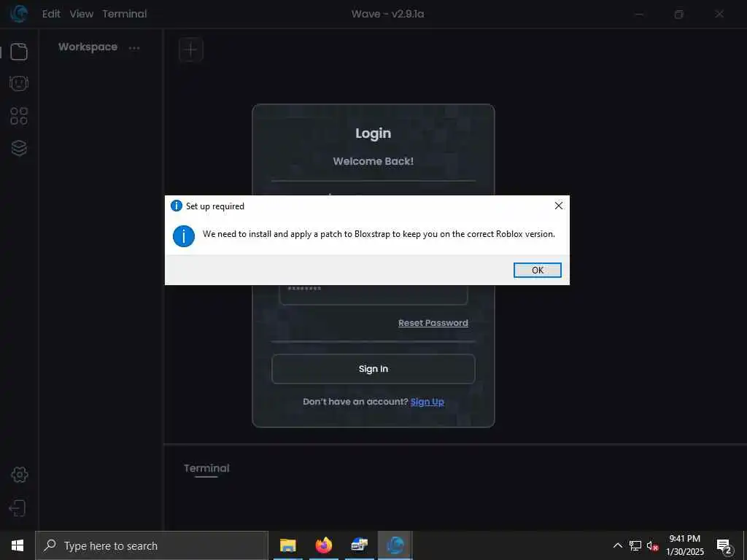Click the Wave logo in the title bar
The image size is (747, 560).
19,13
